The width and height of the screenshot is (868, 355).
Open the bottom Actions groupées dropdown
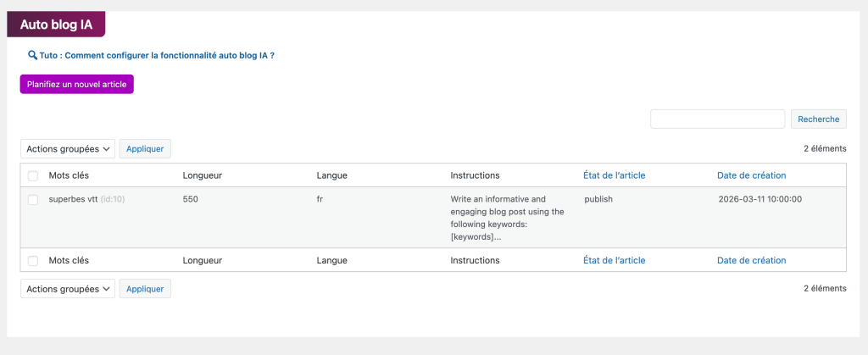[x=68, y=289]
